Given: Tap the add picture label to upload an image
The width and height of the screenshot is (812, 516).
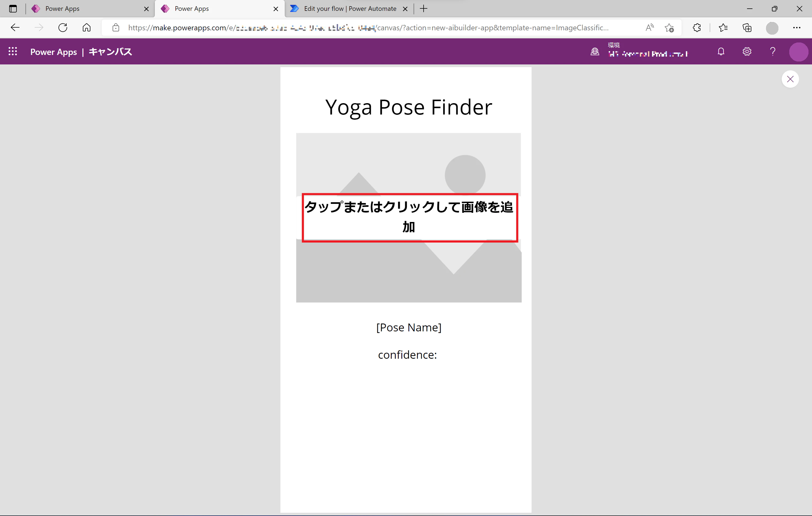Looking at the screenshot, I should click(409, 218).
